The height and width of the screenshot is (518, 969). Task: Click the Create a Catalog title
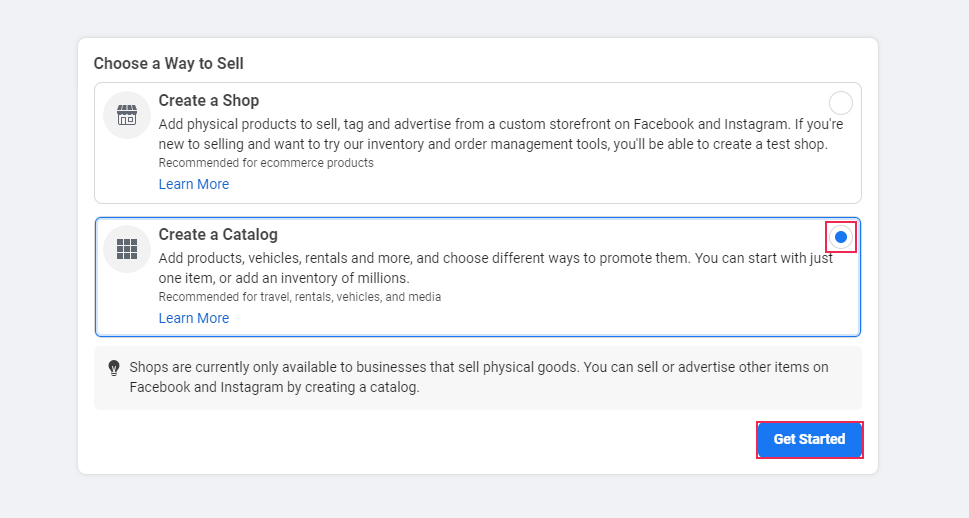click(218, 235)
